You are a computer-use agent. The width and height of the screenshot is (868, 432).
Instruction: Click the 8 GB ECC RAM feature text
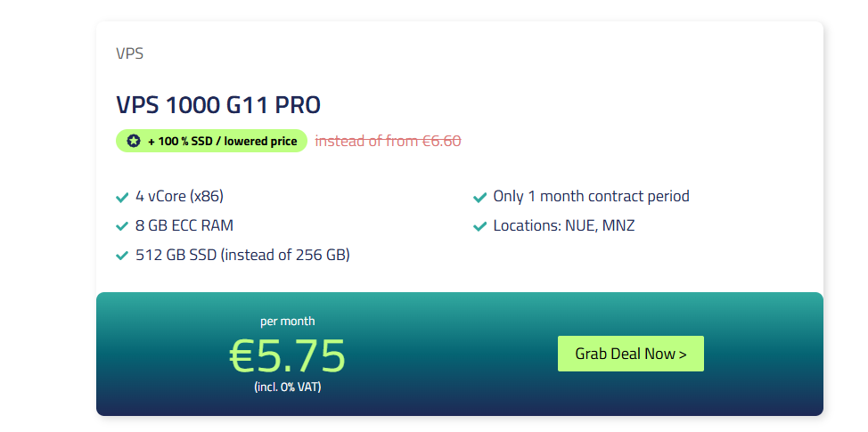pos(184,225)
